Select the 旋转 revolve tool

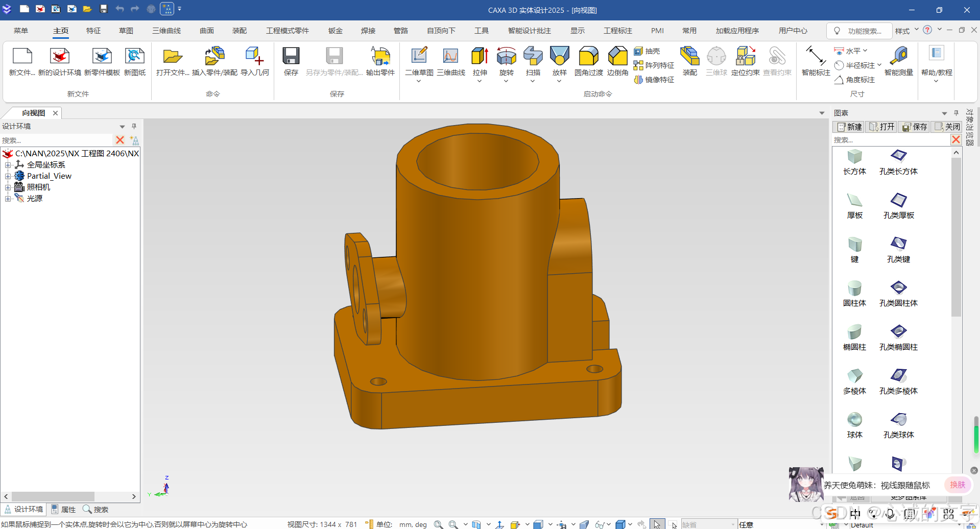pos(506,56)
